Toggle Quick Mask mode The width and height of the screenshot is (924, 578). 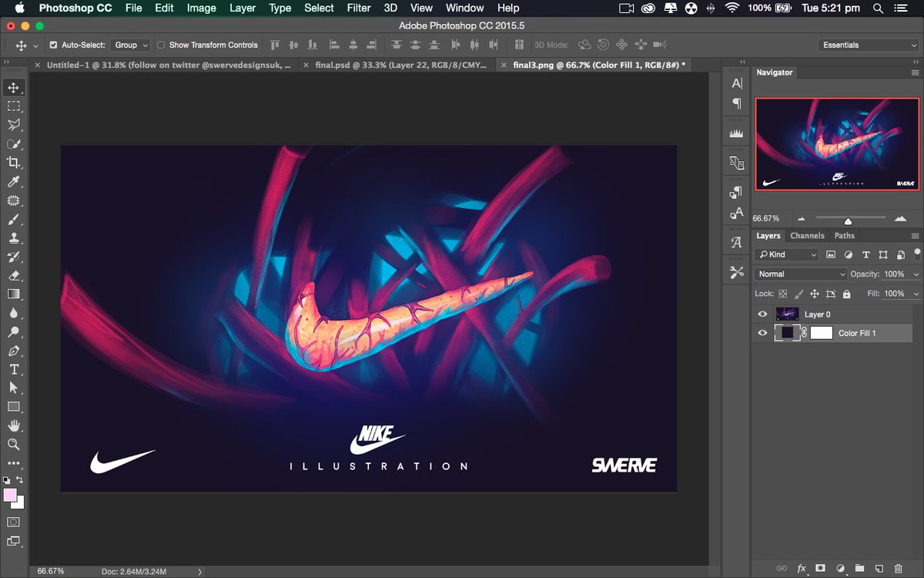point(14,522)
